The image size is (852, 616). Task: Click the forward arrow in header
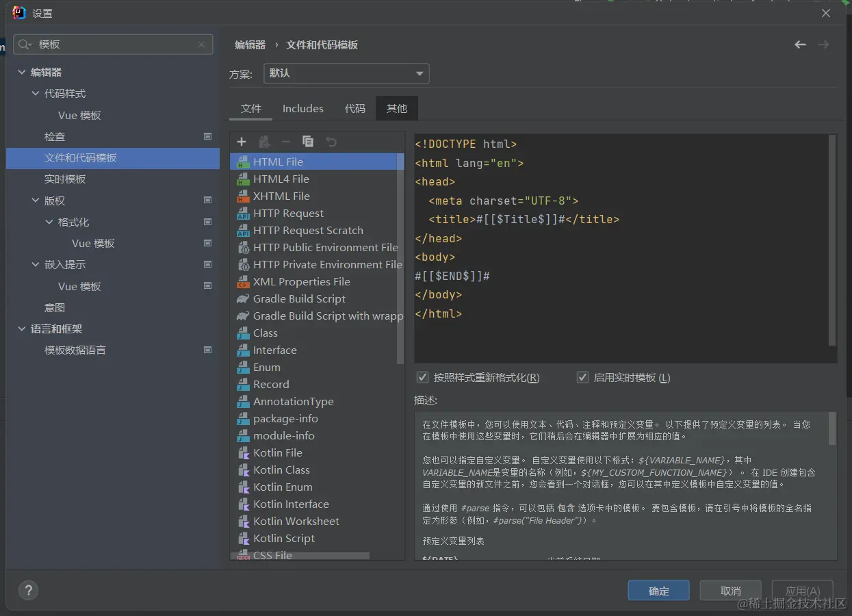(x=823, y=44)
